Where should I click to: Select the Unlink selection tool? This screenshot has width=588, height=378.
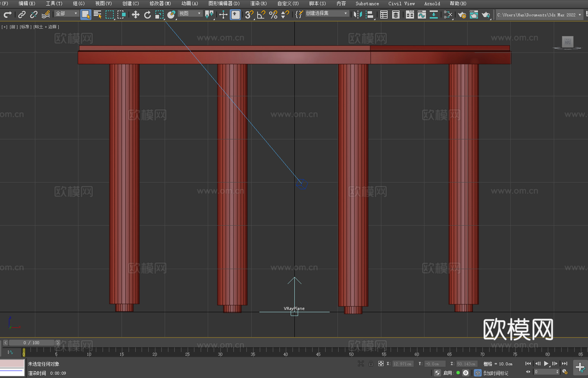[x=34, y=14]
